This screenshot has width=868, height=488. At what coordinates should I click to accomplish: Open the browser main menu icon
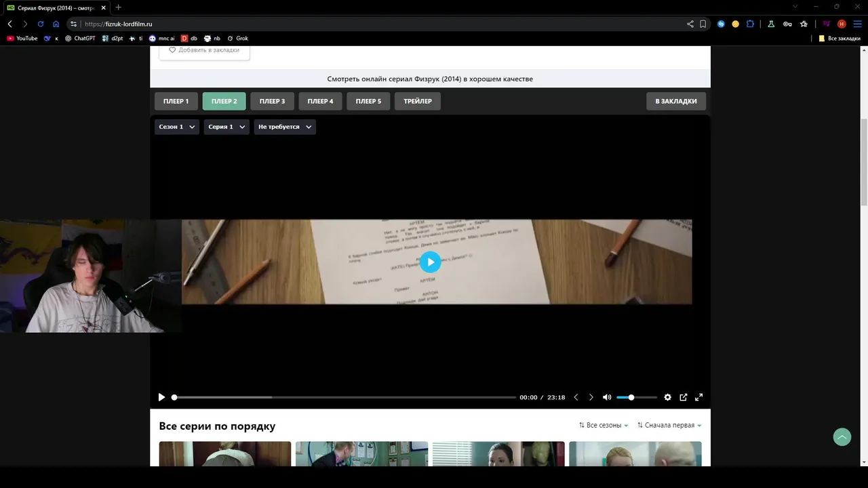pyautogui.click(x=857, y=24)
